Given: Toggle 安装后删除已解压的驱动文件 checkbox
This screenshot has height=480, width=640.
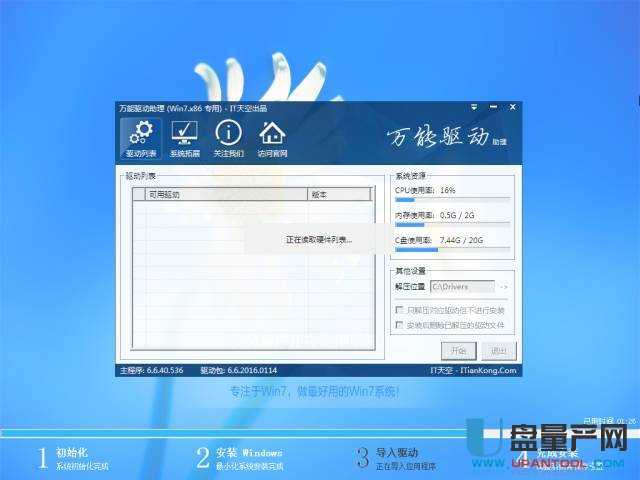Looking at the screenshot, I should point(400,325).
